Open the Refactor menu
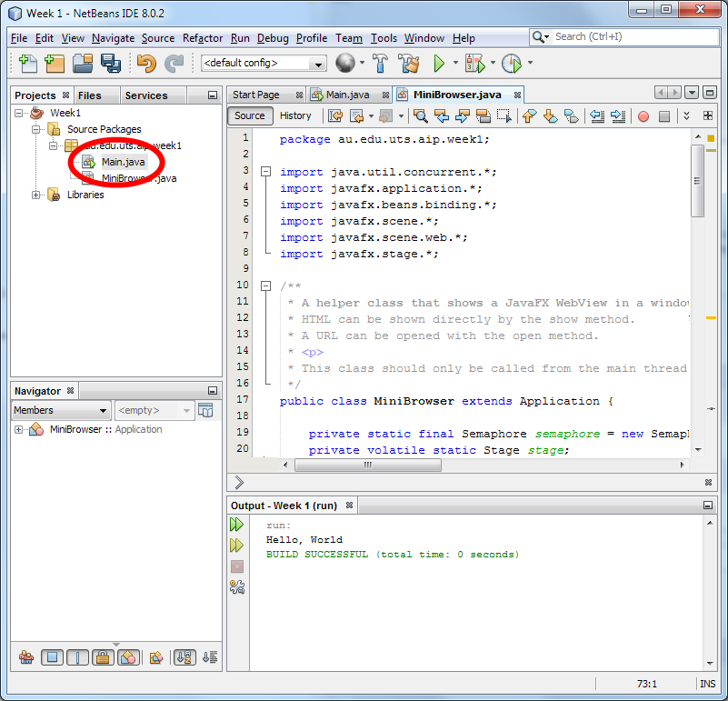 [202, 38]
